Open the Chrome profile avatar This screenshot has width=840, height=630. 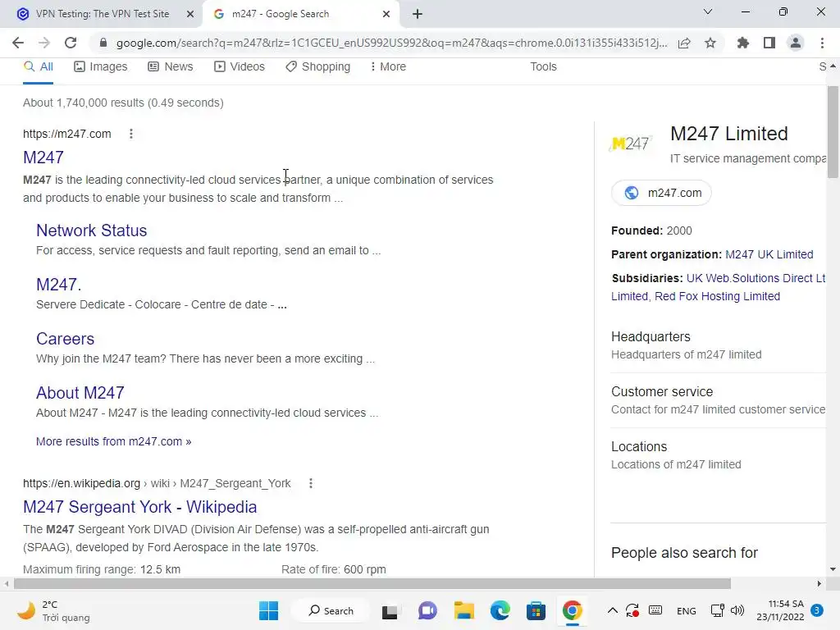(x=796, y=43)
